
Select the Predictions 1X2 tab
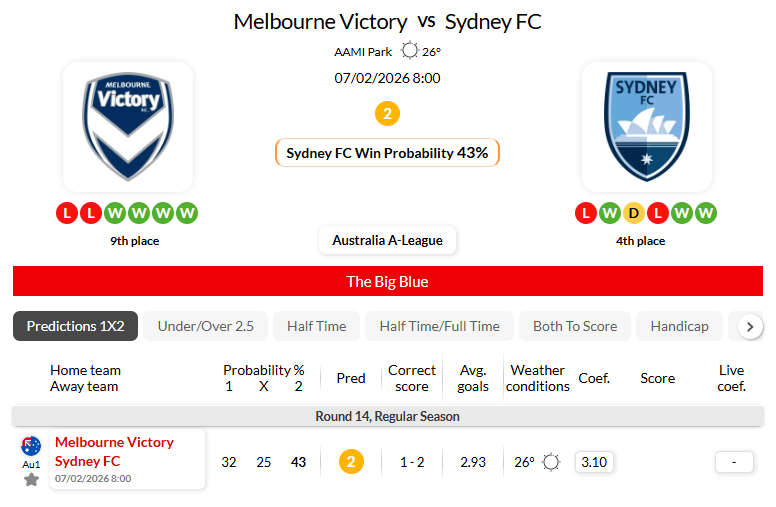point(75,326)
